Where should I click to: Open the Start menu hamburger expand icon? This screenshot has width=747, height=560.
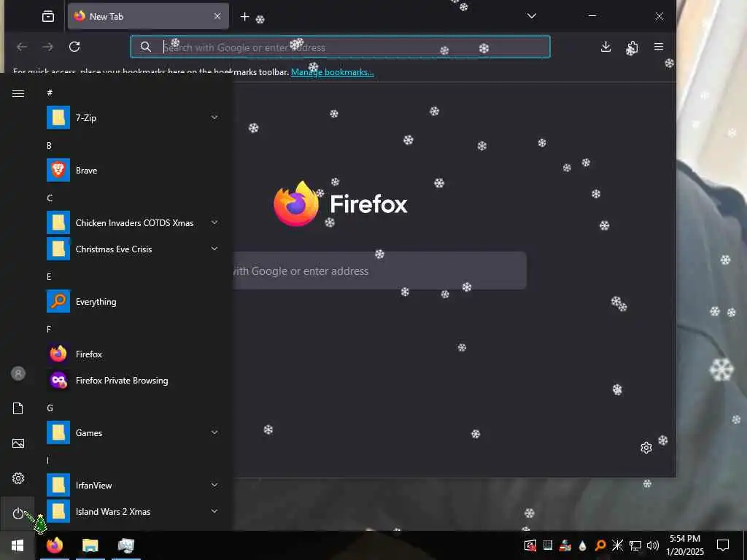[x=18, y=93]
